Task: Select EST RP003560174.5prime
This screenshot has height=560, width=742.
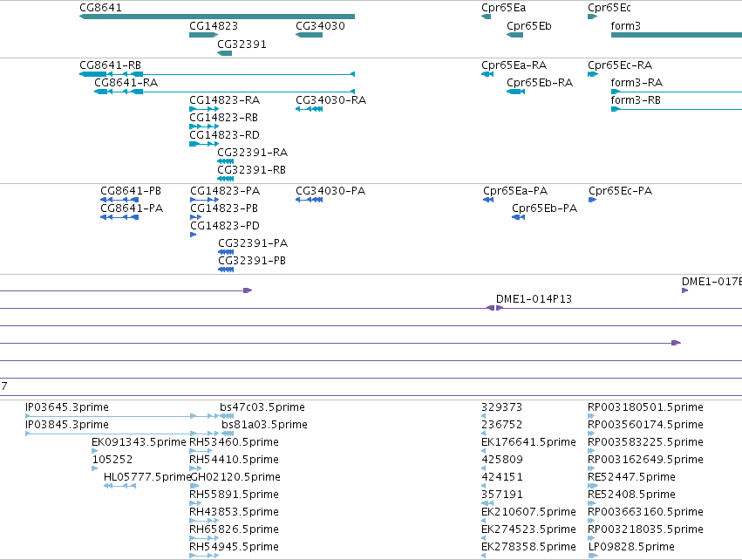Action: coord(591,434)
